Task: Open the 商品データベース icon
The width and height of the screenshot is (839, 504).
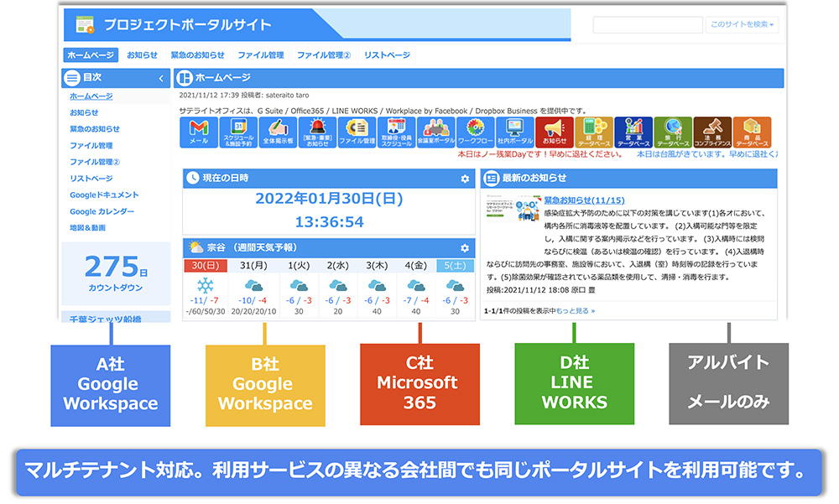Action: (753, 132)
